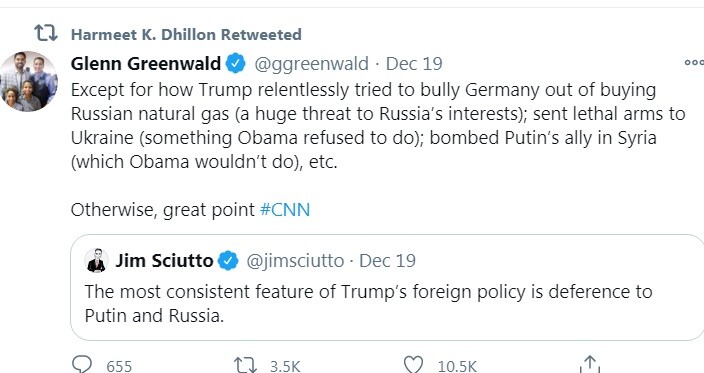Click Jim Sciutto's verified badge

228,261
